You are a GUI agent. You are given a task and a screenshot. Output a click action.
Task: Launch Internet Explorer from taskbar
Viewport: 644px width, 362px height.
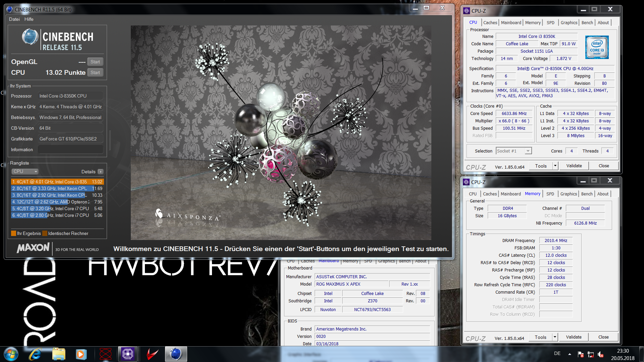click(35, 354)
